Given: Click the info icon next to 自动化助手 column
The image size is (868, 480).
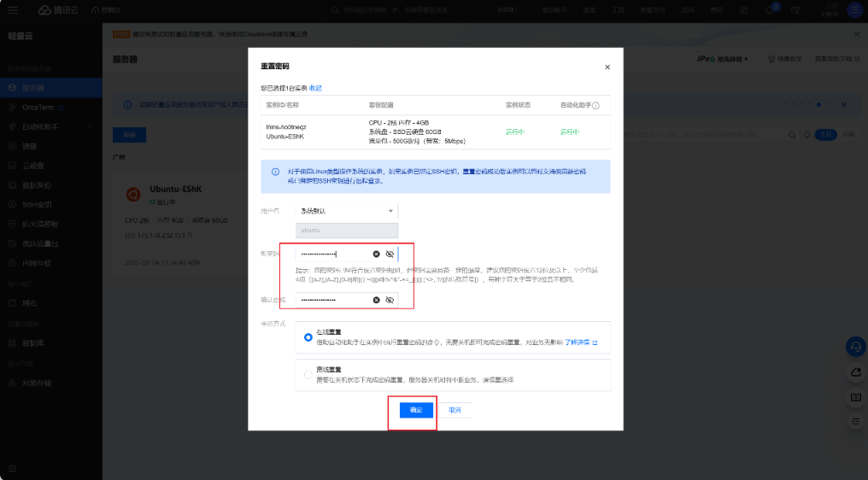Looking at the screenshot, I should point(595,105).
